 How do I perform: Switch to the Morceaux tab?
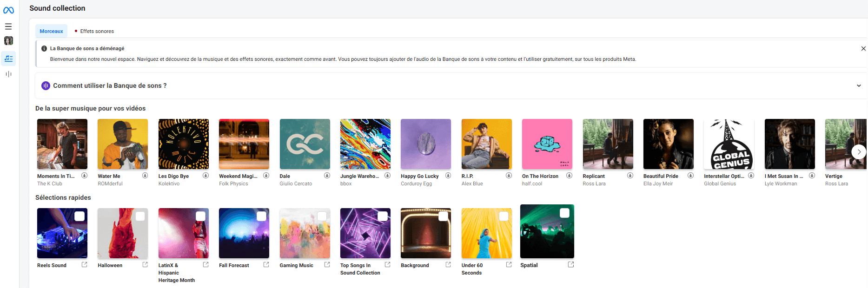[x=51, y=31]
